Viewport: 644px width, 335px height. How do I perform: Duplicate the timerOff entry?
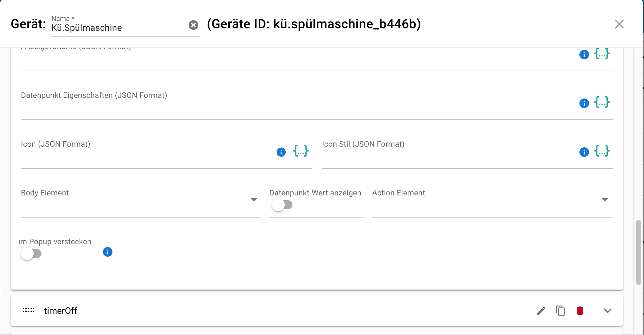(560, 311)
